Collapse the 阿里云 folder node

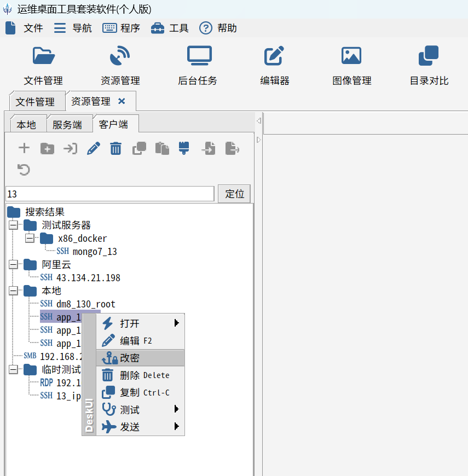click(x=13, y=265)
